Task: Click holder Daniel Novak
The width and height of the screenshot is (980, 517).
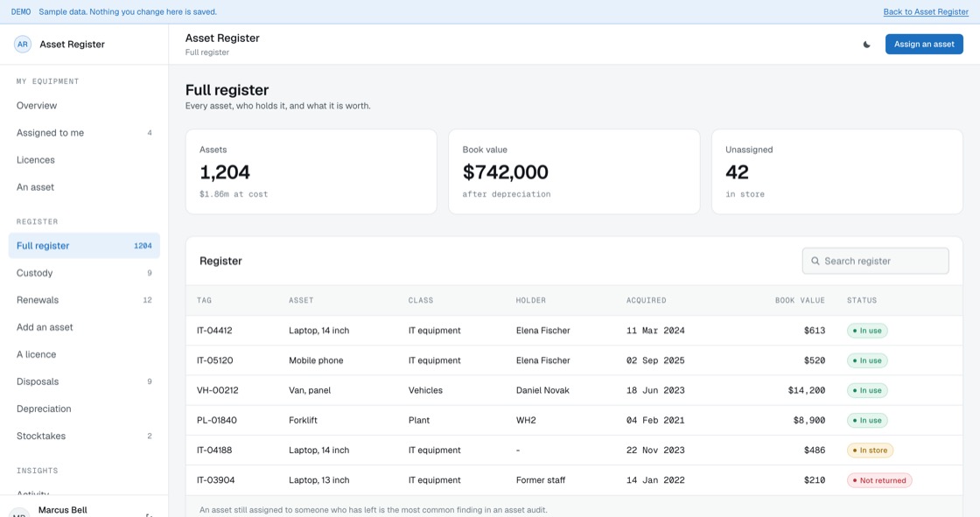Action: coord(542,390)
